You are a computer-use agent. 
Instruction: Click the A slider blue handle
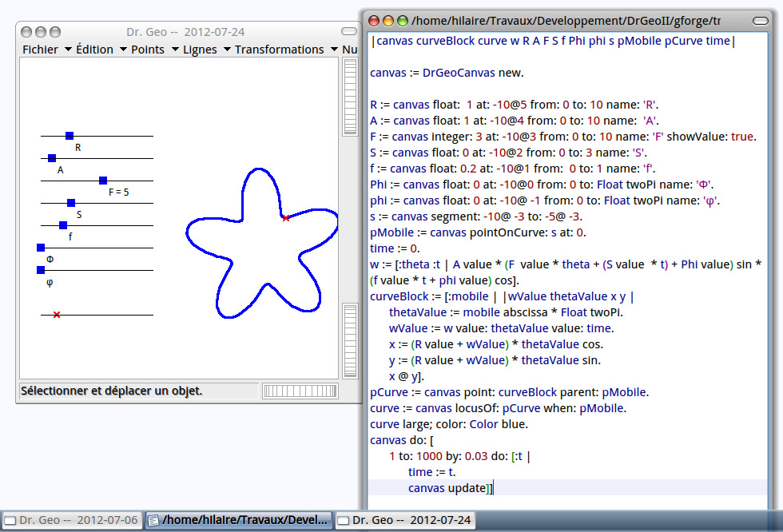tap(52, 158)
